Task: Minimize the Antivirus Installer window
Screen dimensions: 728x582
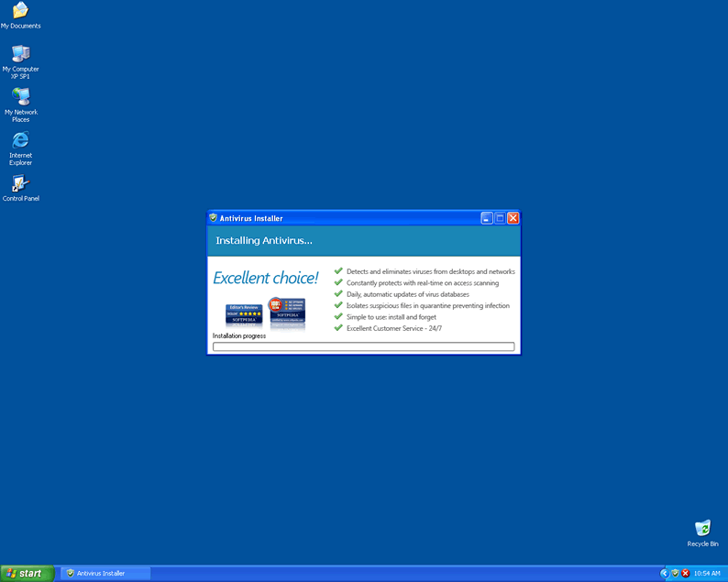Action: (487, 218)
